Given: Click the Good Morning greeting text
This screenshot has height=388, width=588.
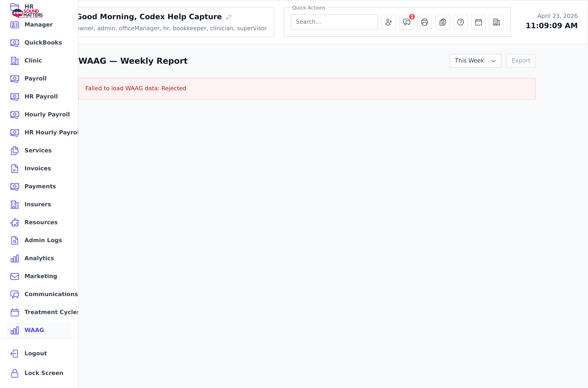Looking at the screenshot, I should 150,17.
